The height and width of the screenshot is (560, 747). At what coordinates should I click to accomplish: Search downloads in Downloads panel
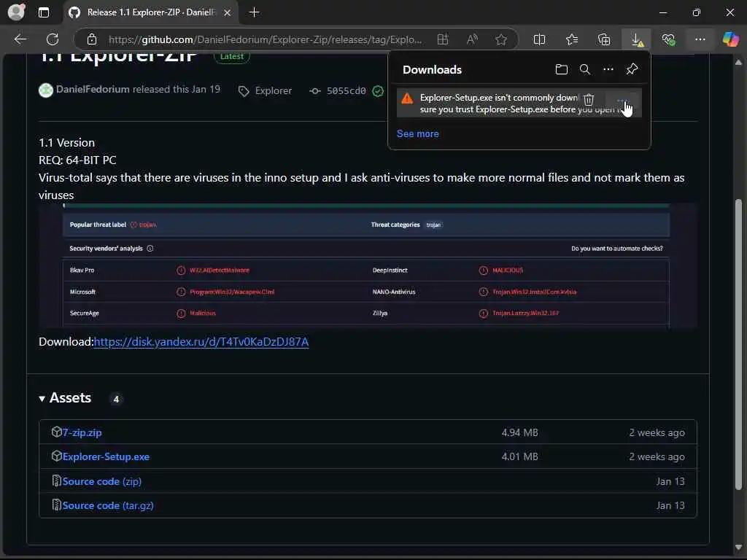click(x=585, y=69)
